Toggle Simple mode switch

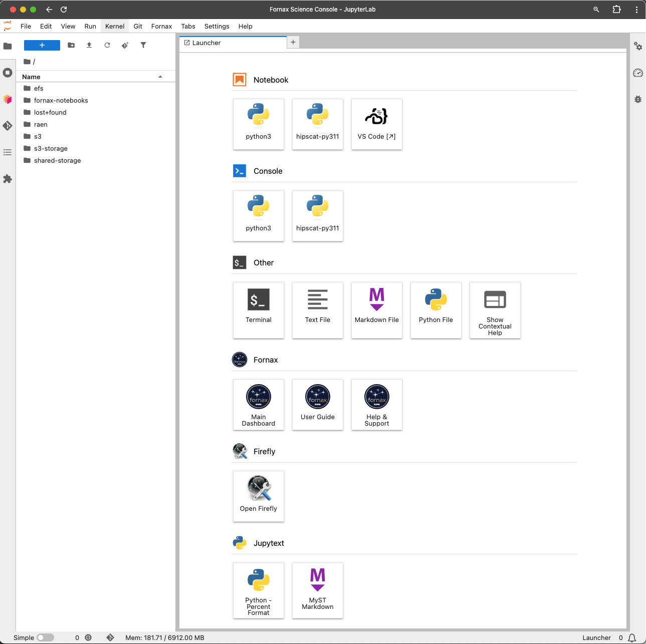tap(45, 637)
